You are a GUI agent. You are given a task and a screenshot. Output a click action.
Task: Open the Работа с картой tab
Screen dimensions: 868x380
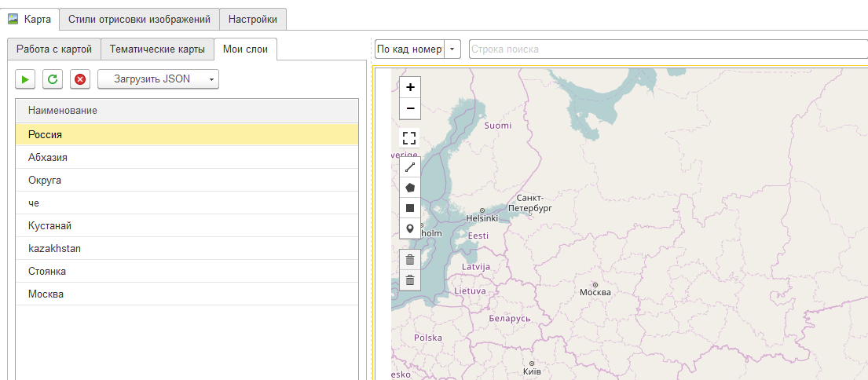pyautogui.click(x=54, y=49)
